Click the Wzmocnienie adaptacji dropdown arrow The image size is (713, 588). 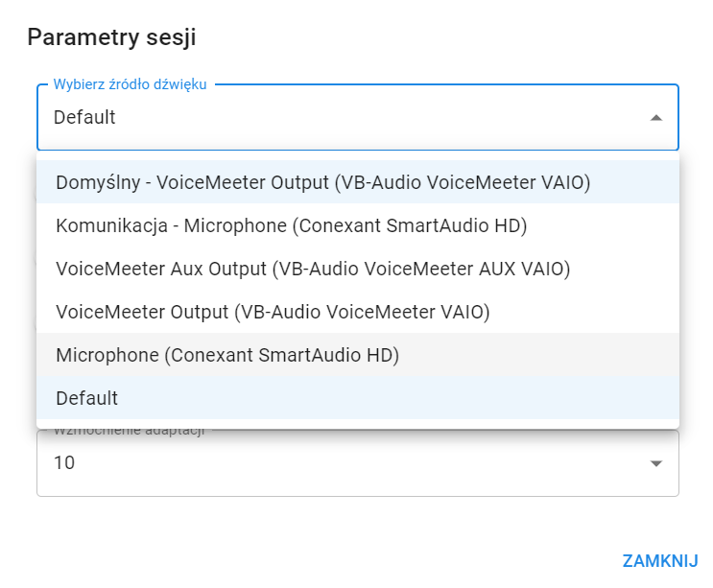coord(655,463)
